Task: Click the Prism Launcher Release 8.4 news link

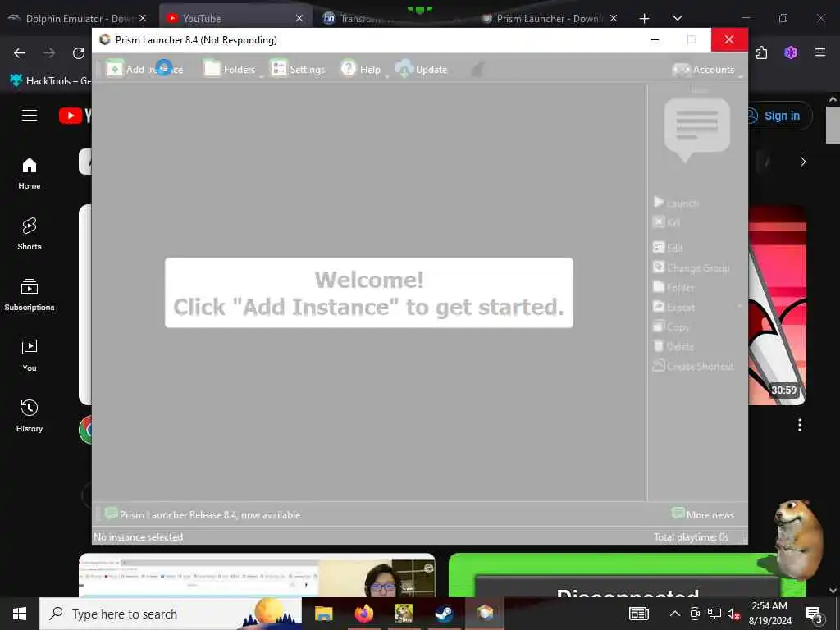Action: pos(203,514)
